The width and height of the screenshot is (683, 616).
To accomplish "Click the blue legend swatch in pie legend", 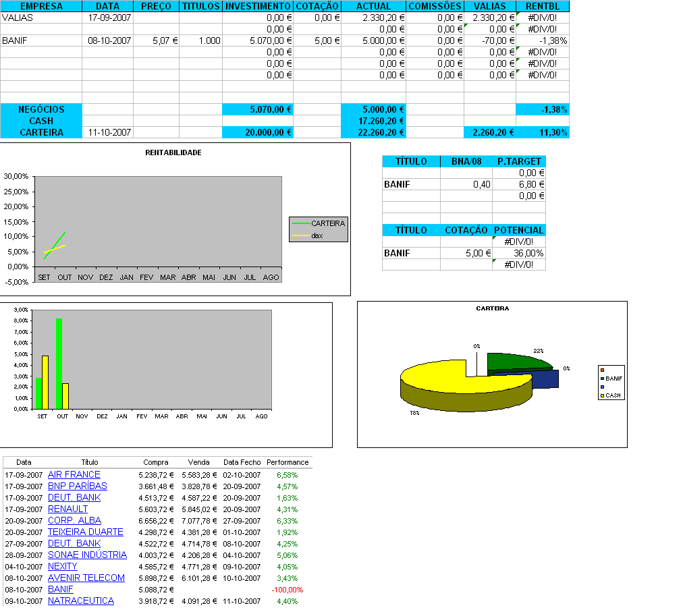I will pos(603,387).
